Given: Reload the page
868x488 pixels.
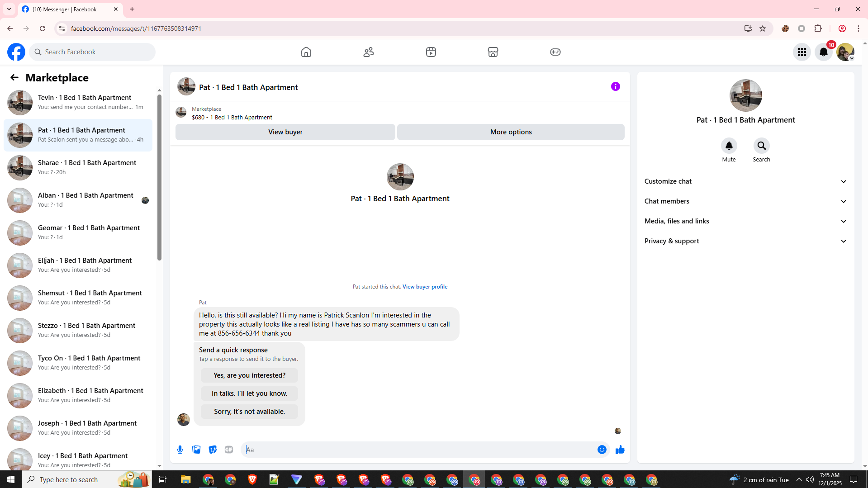Looking at the screenshot, I should (x=43, y=28).
